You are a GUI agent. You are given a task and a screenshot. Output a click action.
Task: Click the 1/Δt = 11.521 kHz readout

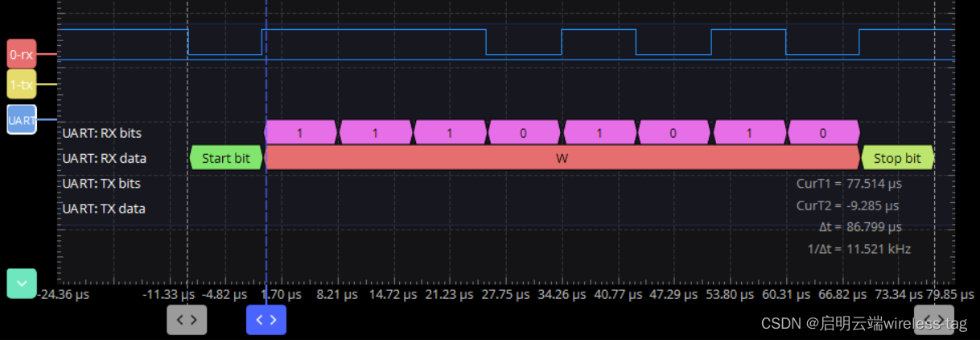(x=859, y=249)
